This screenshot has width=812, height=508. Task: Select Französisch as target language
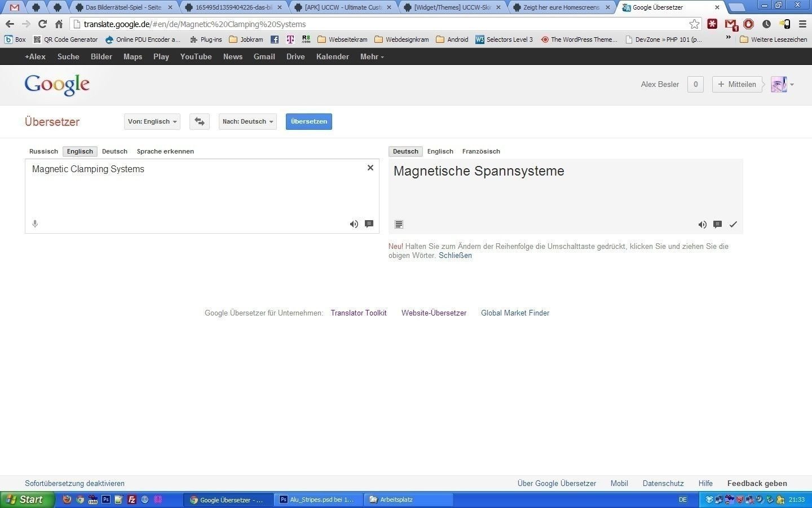tap(481, 151)
